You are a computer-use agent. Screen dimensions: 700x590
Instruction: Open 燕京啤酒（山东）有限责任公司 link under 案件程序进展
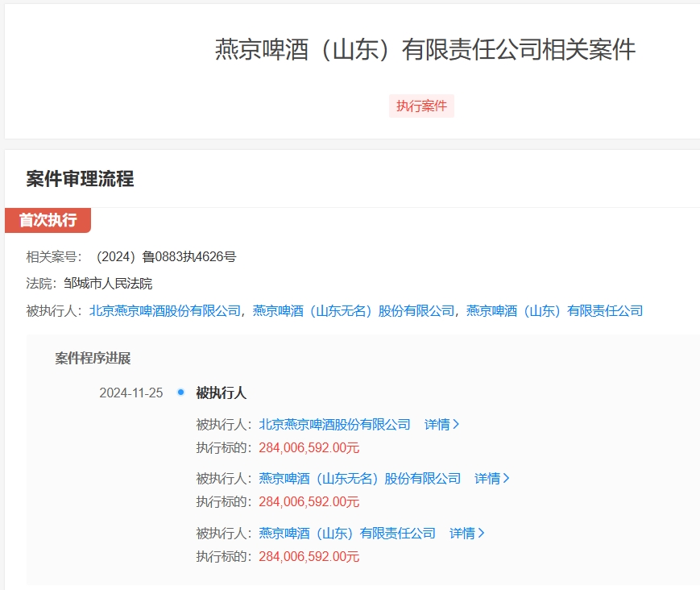(347, 534)
